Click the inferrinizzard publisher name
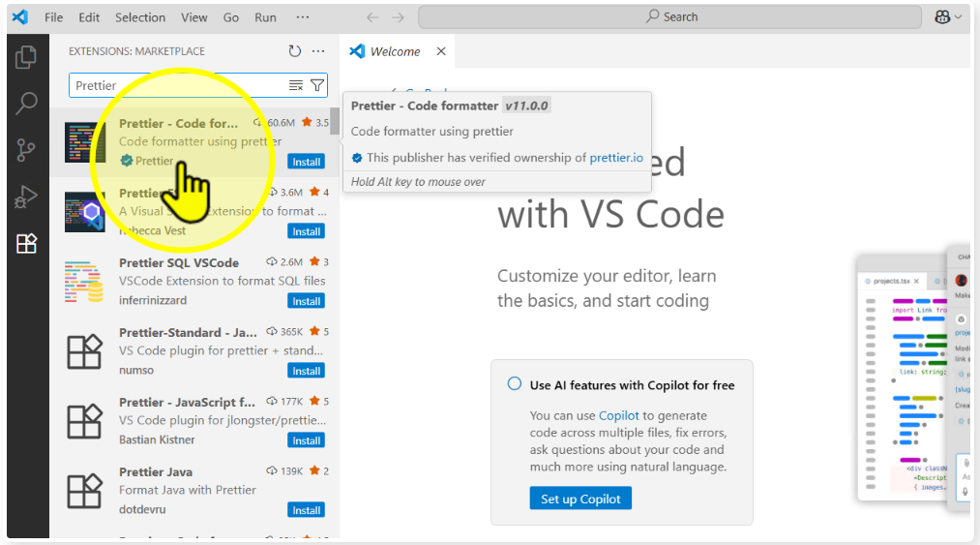 (x=153, y=300)
